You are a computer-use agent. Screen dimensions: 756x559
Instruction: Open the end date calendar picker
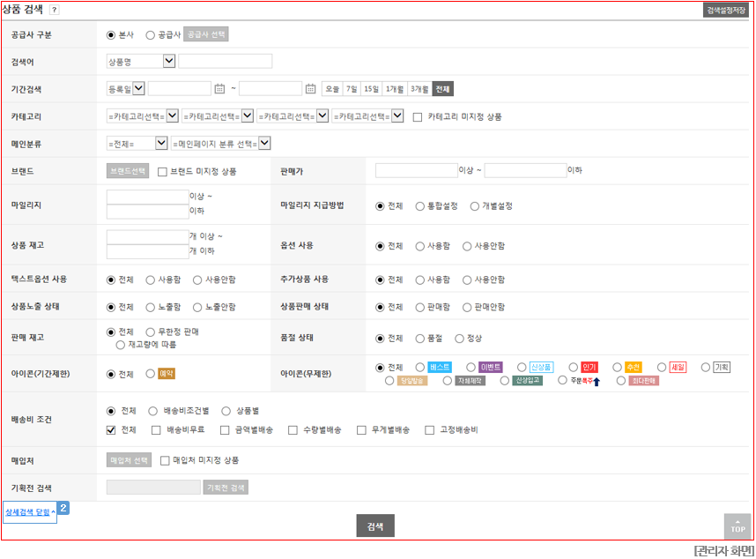click(310, 89)
